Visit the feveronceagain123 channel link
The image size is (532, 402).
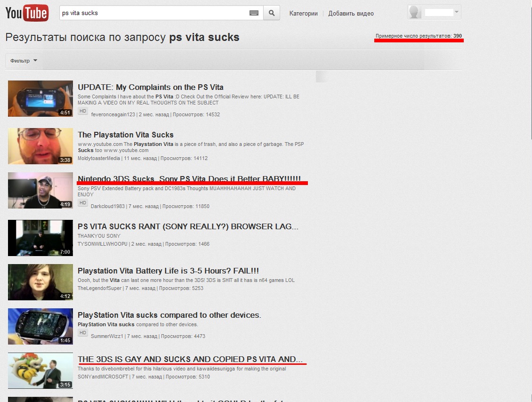pos(113,114)
